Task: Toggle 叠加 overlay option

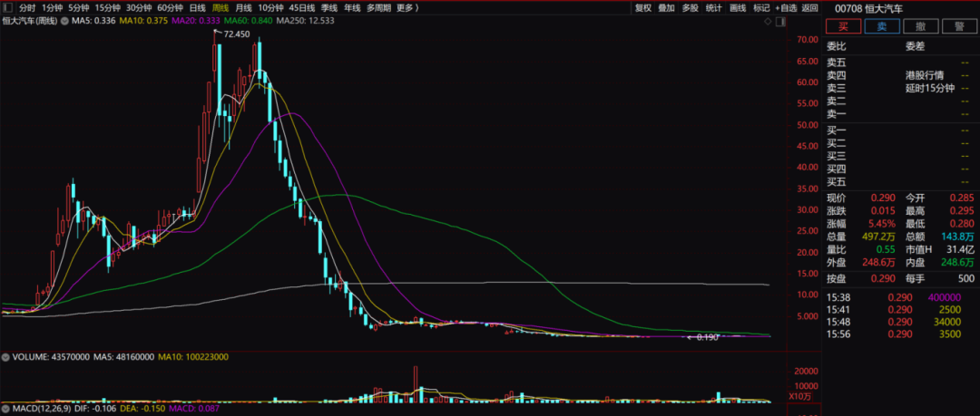Action: pyautogui.click(x=667, y=8)
